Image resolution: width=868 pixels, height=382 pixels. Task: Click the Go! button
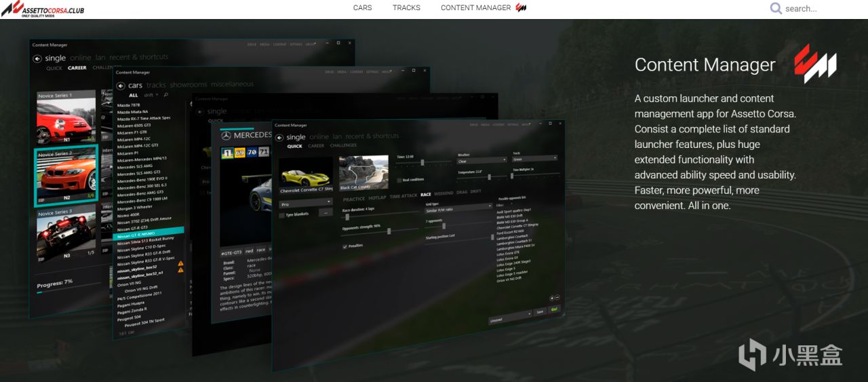pyautogui.click(x=554, y=309)
